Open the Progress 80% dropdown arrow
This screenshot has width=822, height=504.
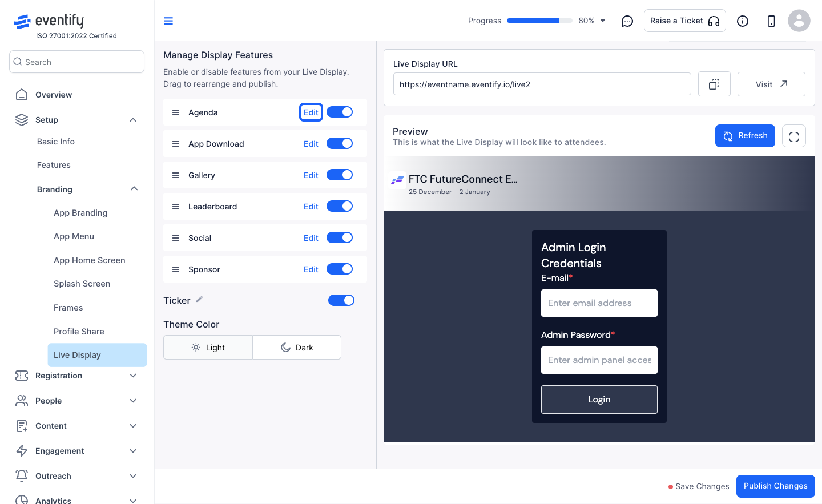tap(603, 21)
